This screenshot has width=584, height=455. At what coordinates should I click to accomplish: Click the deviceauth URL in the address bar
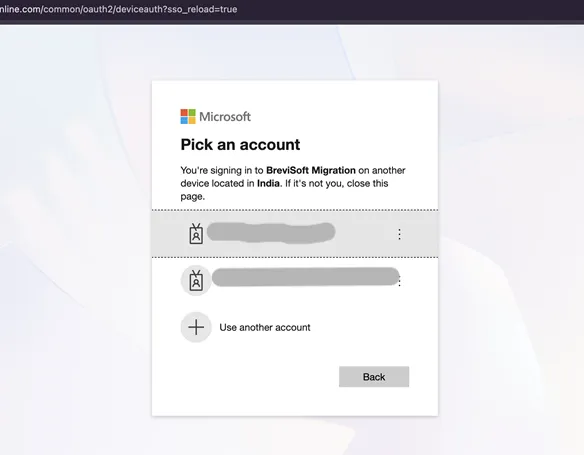click(x=118, y=9)
